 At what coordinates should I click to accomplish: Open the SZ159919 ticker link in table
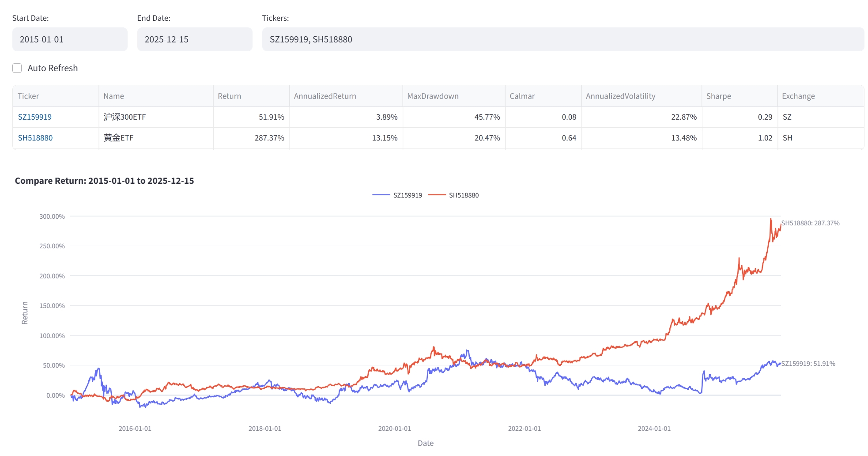(x=35, y=117)
